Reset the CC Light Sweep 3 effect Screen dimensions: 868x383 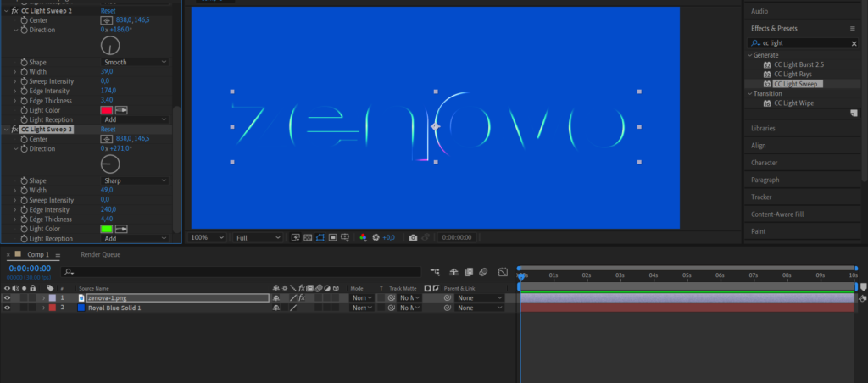[108, 130]
